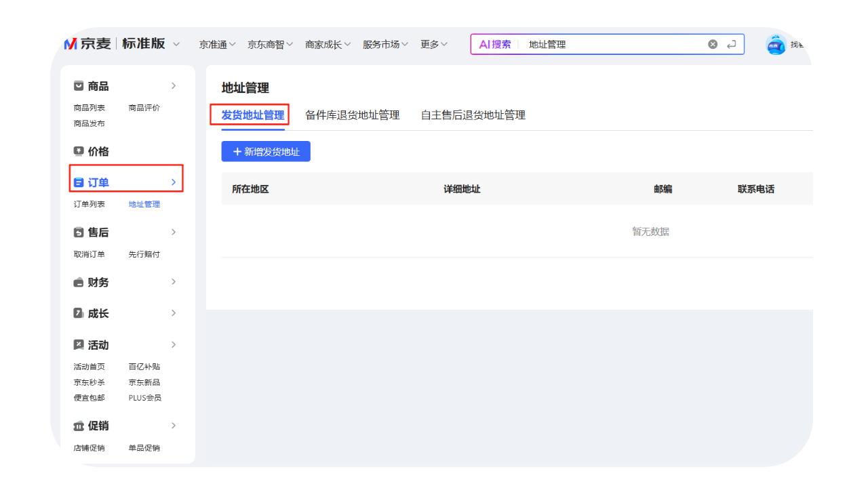Screen dimensions: 868x488
Task: Click the 成长 sidebar icon
Action: point(79,313)
